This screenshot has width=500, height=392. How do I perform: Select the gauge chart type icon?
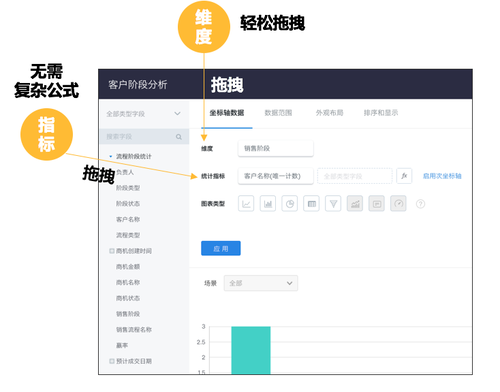pos(398,204)
